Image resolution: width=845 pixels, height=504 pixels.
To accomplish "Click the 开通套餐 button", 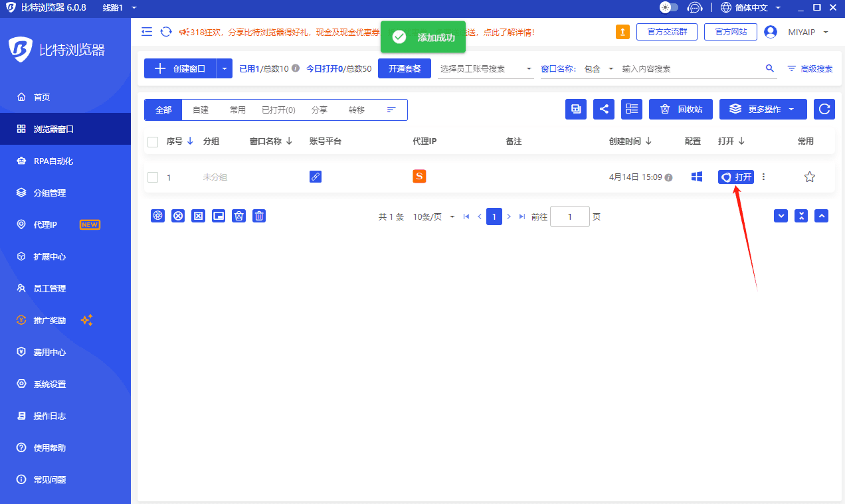I will pos(404,68).
